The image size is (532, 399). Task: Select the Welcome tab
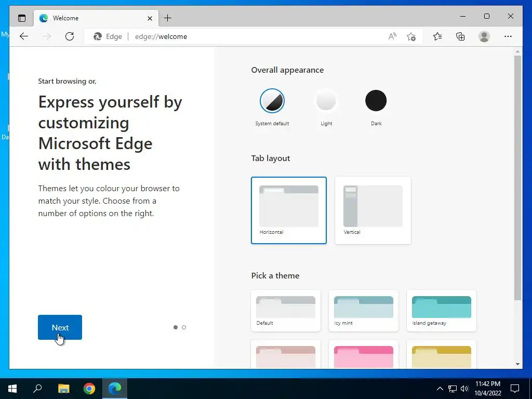[x=96, y=18]
